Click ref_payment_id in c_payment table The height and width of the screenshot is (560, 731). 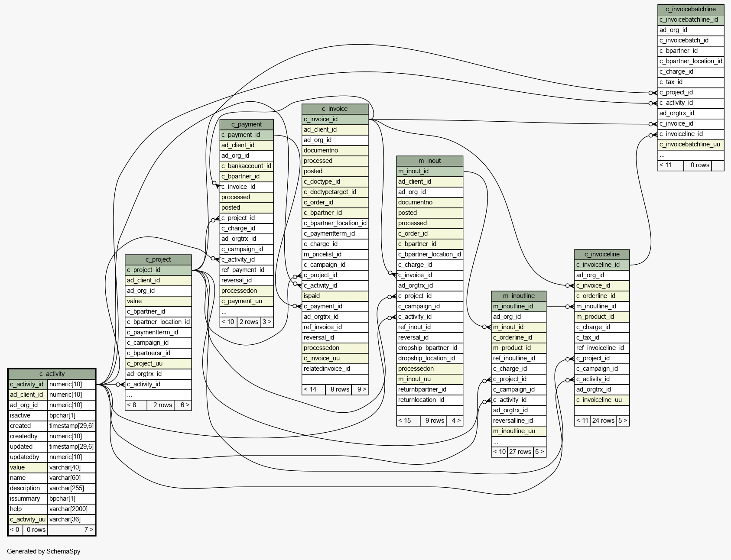[x=247, y=270]
